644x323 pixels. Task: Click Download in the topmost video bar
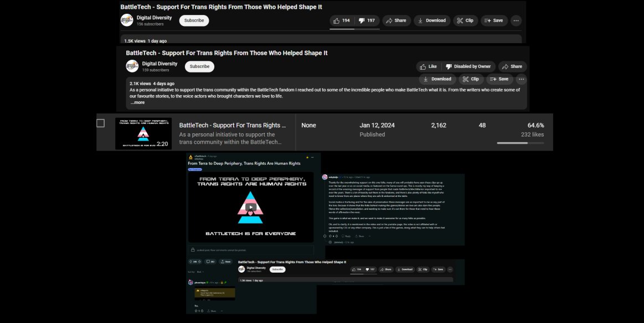432,20
